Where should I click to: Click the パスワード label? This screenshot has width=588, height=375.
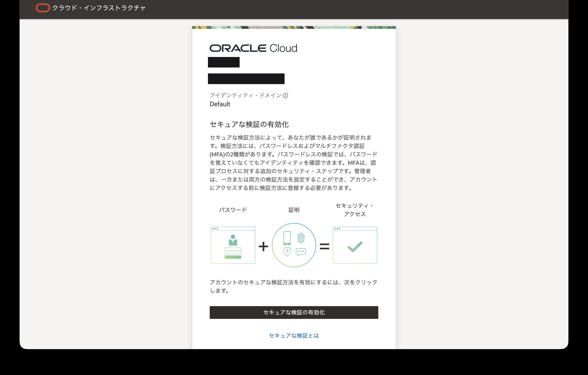click(233, 210)
